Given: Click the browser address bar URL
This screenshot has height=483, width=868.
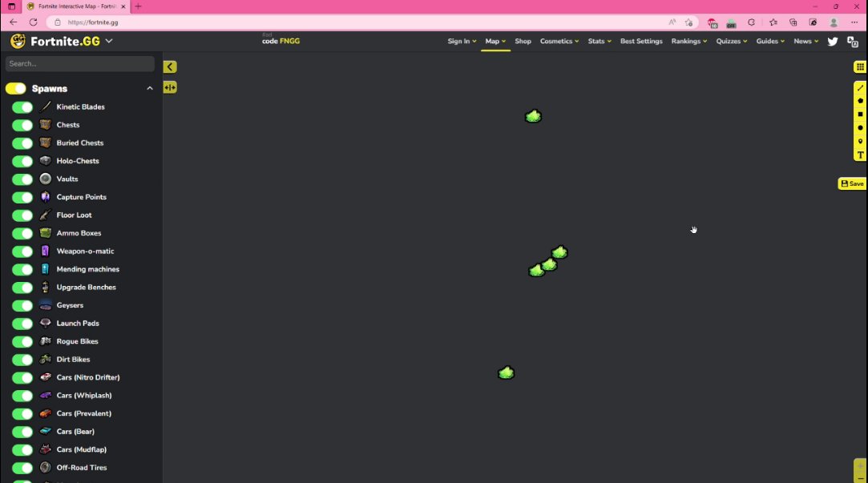Looking at the screenshot, I should click(93, 22).
